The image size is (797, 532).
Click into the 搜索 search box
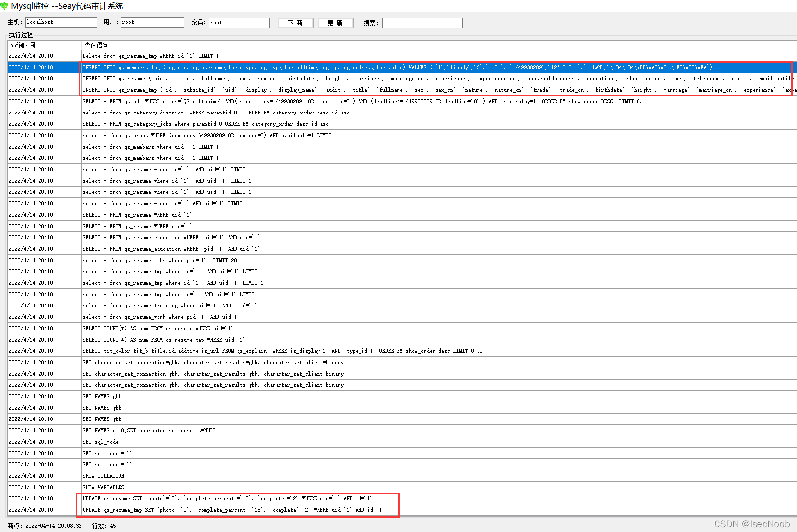422,23
